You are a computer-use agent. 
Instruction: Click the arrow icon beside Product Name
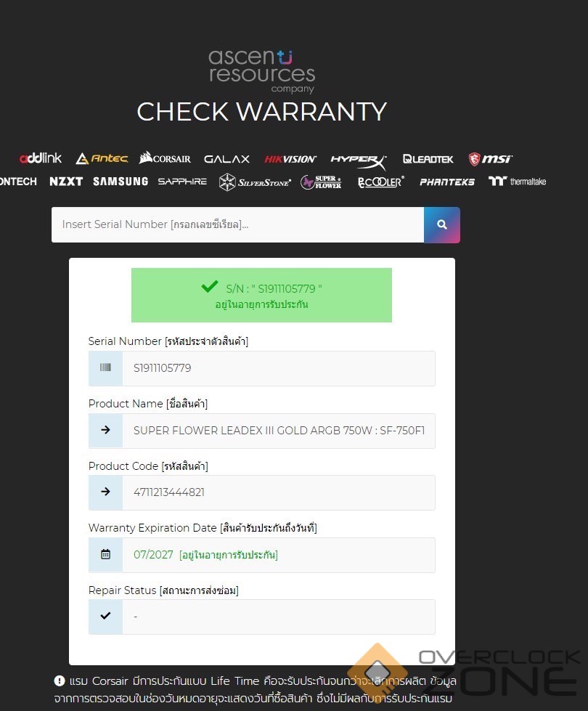pos(106,430)
